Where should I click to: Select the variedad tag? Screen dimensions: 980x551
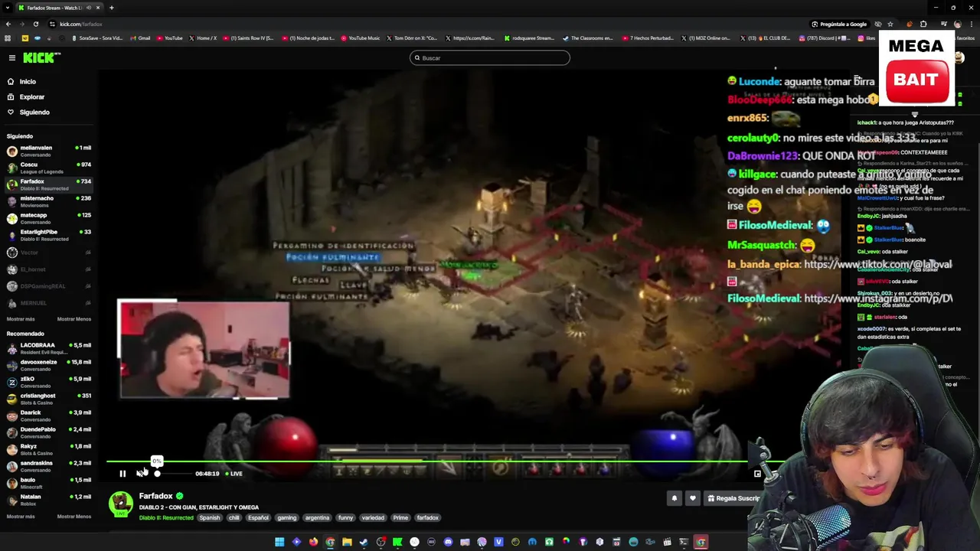373,518
